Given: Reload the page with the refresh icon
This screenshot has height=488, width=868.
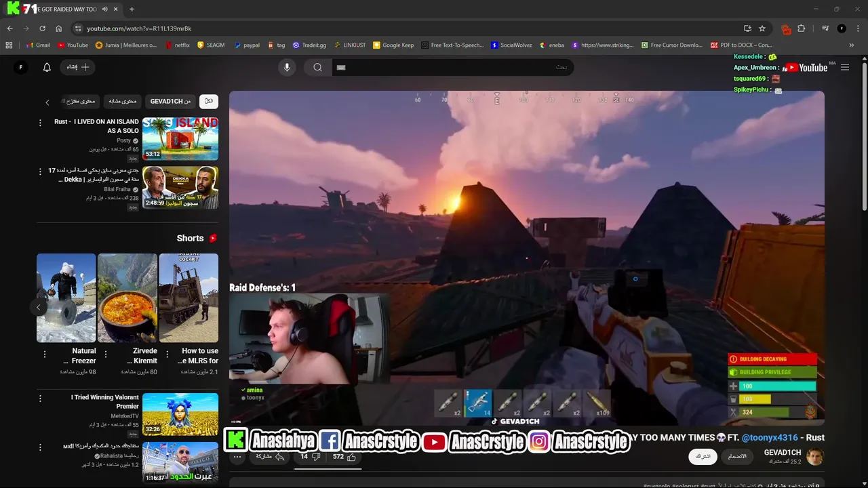Looking at the screenshot, I should pyautogui.click(x=42, y=28).
